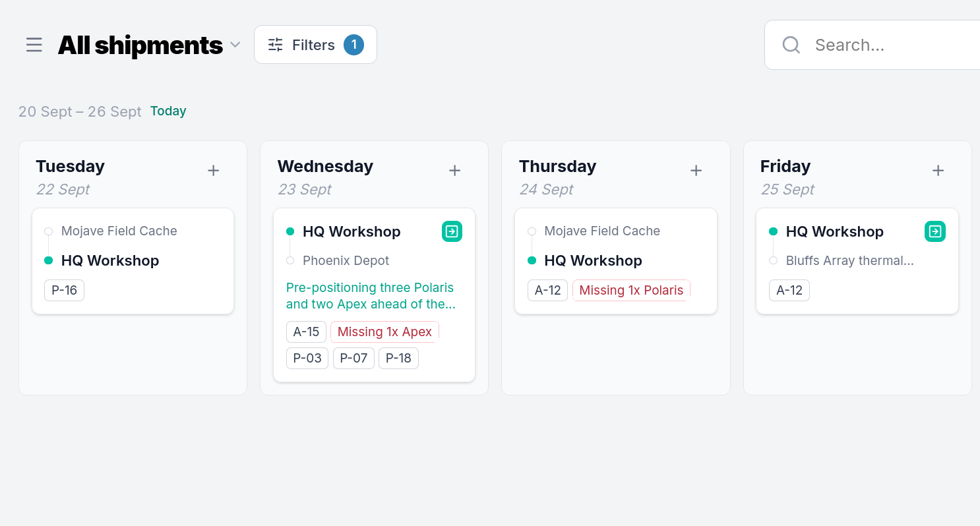Screen dimensions: 980x526
Task: Click the date range 20 Sept – 26 Sept
Action: coord(80,111)
